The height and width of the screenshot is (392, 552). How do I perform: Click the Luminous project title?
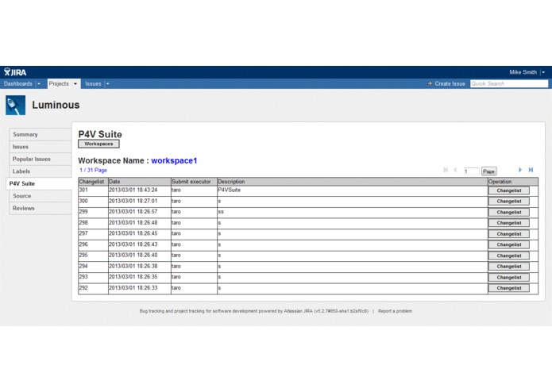(x=56, y=105)
